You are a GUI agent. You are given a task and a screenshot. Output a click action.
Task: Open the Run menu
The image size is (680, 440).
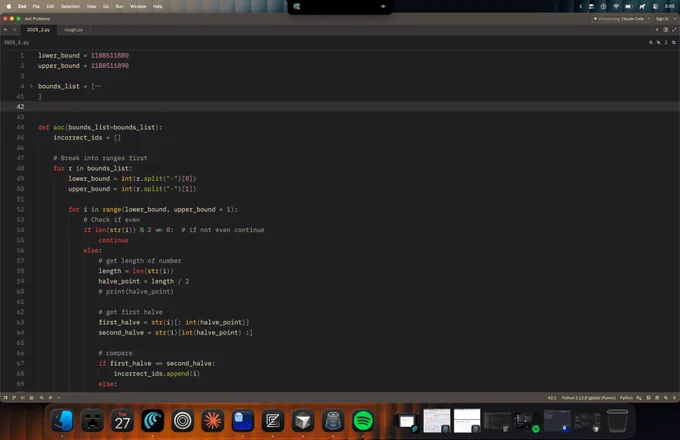(120, 7)
